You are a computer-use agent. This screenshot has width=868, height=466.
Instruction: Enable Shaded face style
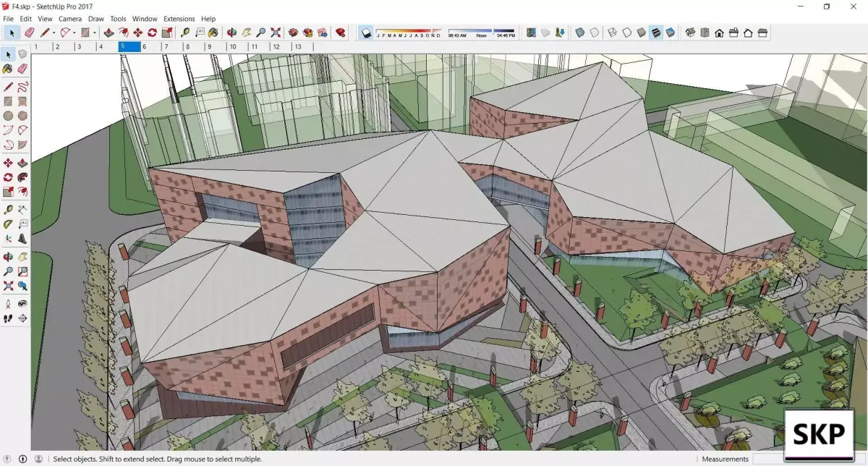pos(641,33)
